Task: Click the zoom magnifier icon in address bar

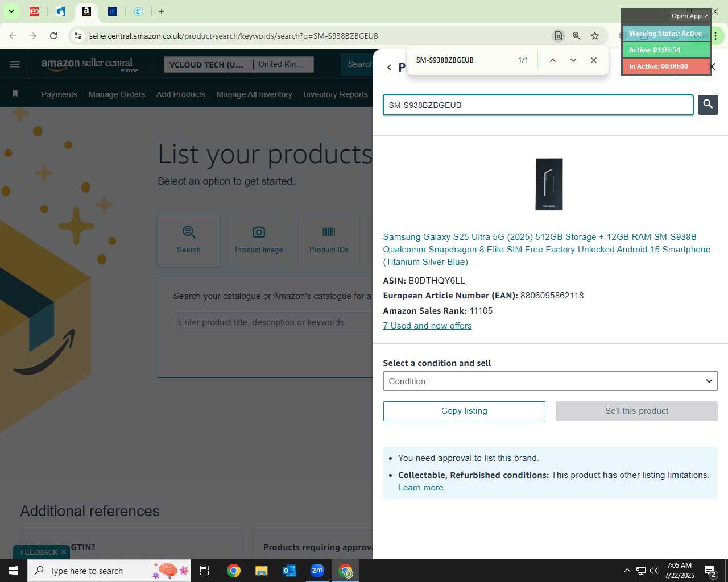Action: tap(577, 36)
